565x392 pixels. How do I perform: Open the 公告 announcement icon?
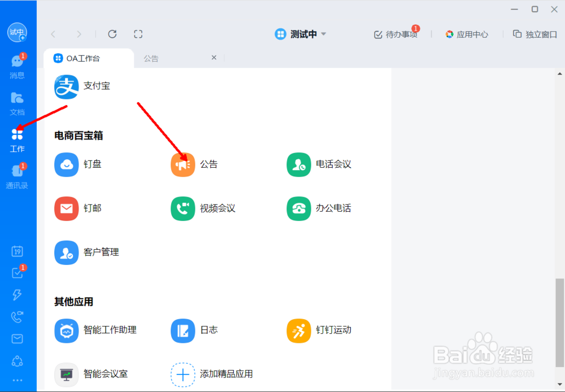(x=182, y=165)
